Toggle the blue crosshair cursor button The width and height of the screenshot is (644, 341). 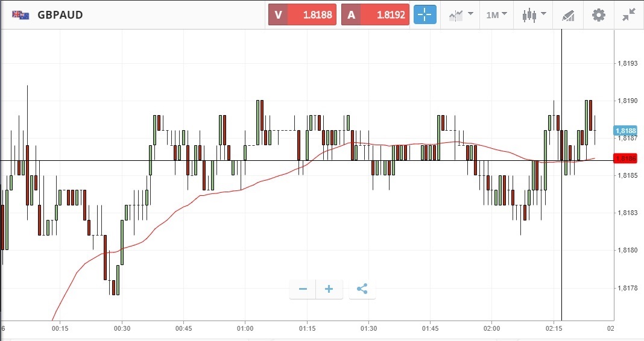click(x=425, y=15)
